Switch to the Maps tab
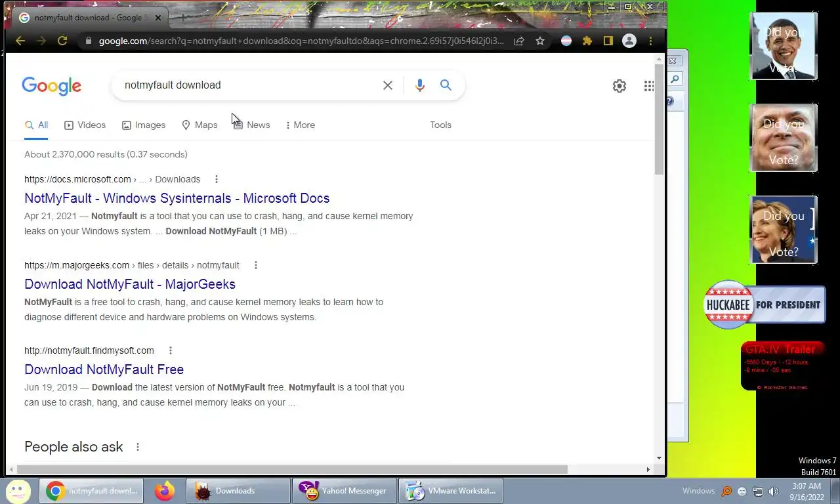 tap(199, 125)
